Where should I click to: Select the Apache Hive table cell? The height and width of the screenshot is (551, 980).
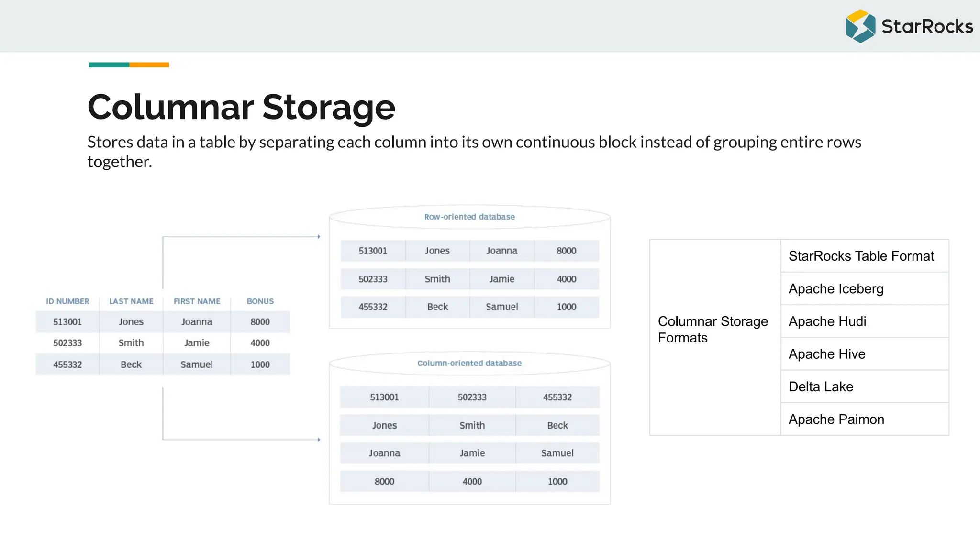[864, 353]
